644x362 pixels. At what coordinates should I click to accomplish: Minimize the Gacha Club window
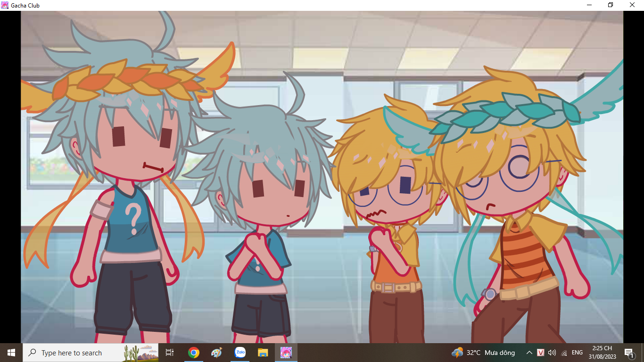(589, 5)
